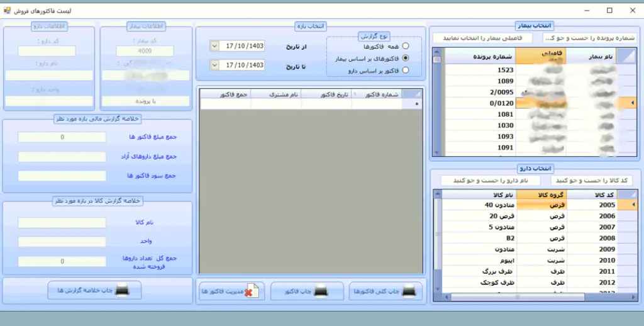Click the چاپ کلی فاکتورها printer icon

409,291
